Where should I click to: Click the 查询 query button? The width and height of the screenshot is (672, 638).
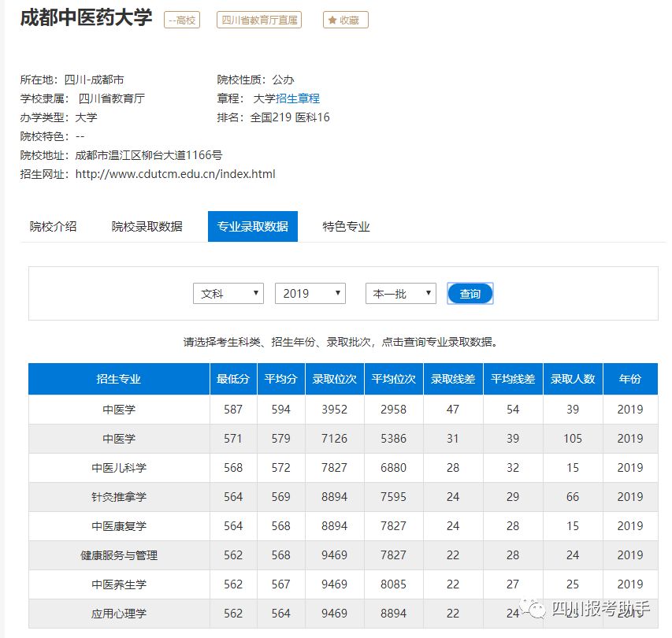pos(470,294)
